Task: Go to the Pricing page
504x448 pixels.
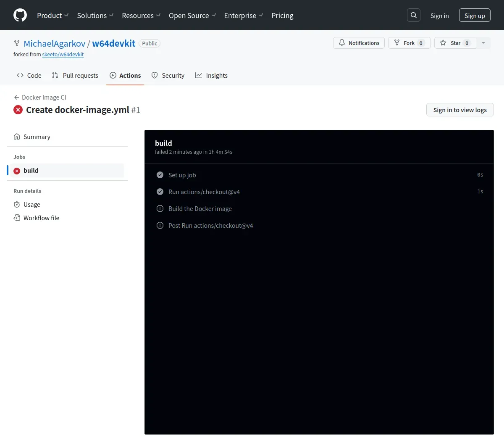Action: (282, 15)
